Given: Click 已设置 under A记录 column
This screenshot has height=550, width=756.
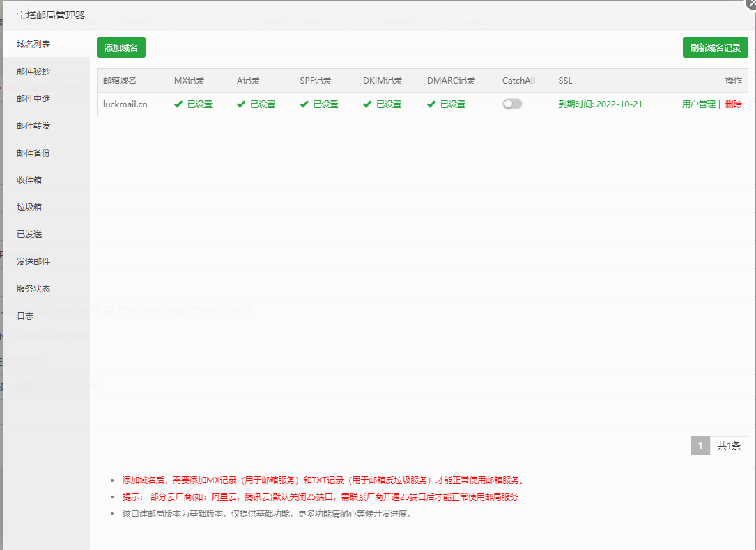Looking at the screenshot, I should click(263, 104).
